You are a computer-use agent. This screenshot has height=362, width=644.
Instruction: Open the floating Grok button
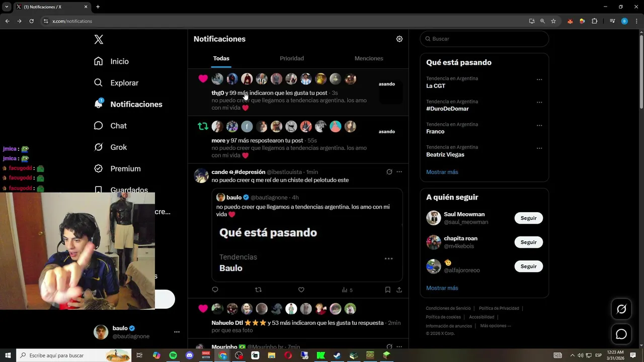621,309
